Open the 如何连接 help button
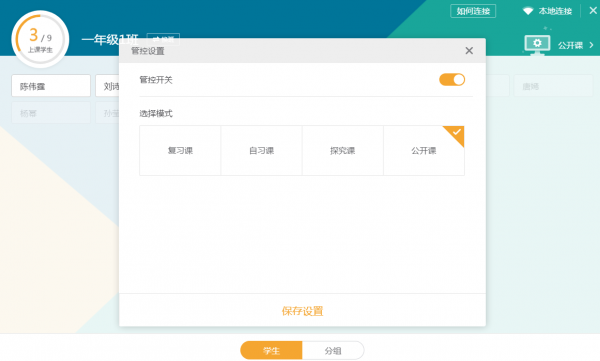The height and width of the screenshot is (361, 600). point(473,11)
